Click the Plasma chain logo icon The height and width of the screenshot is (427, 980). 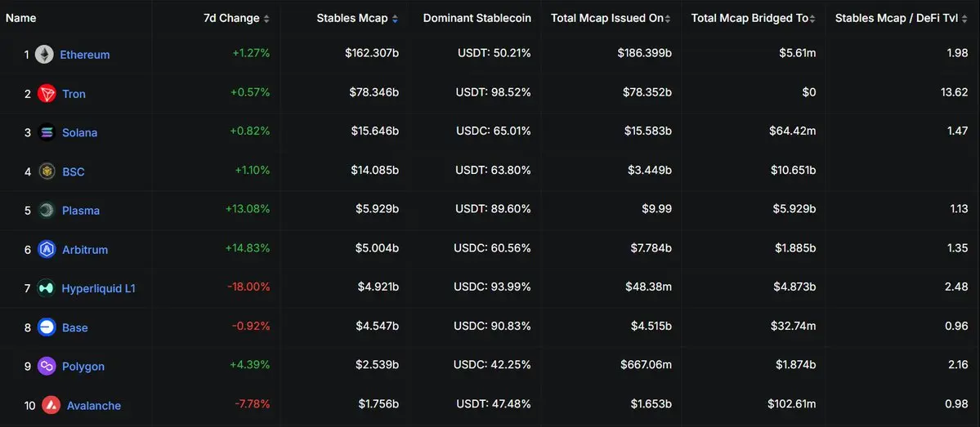tap(47, 211)
